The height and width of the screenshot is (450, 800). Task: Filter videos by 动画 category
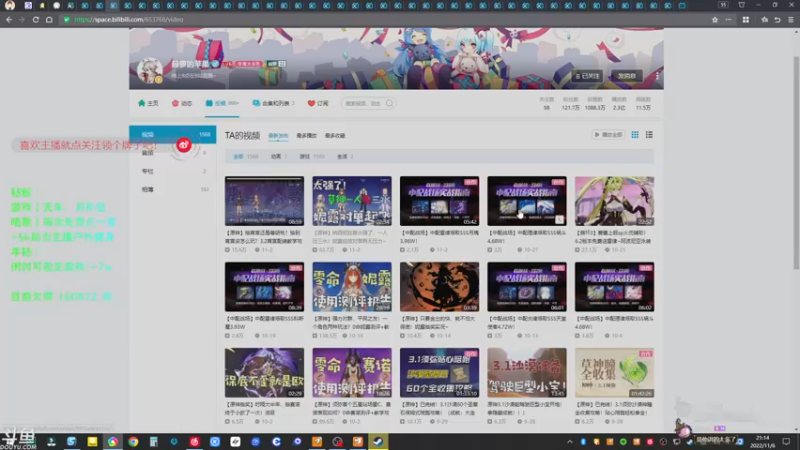click(279, 157)
